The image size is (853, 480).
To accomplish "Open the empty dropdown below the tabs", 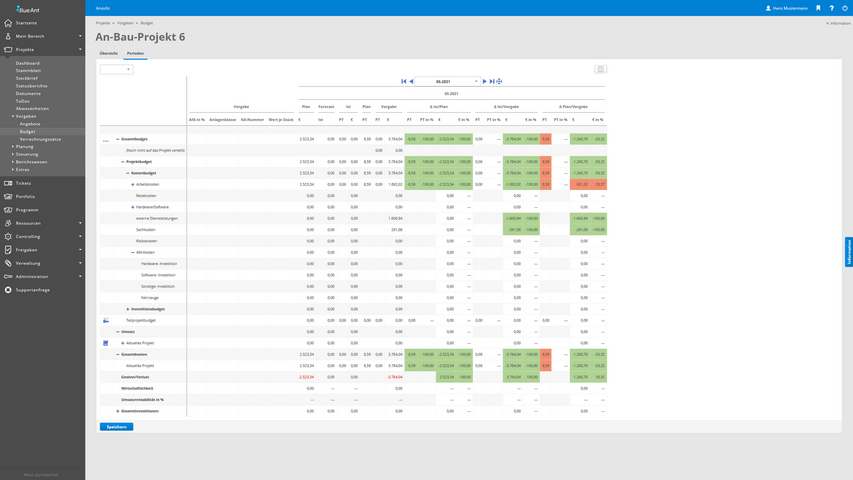I will coord(116,70).
